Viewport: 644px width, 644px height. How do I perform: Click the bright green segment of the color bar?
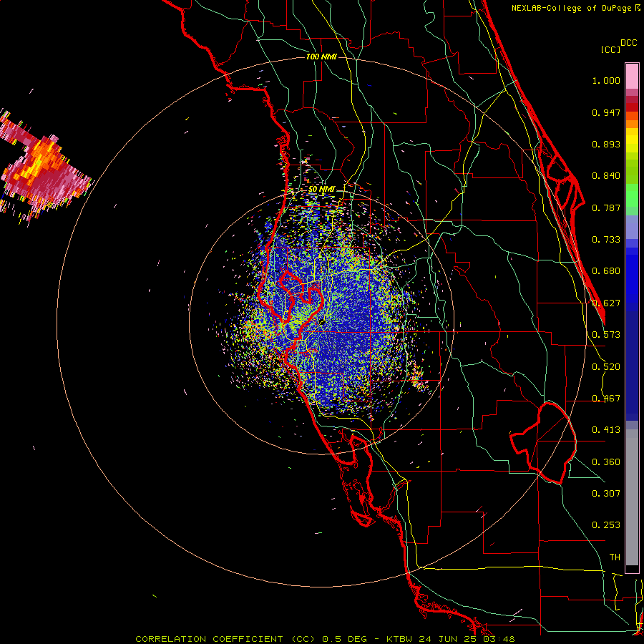point(632,195)
